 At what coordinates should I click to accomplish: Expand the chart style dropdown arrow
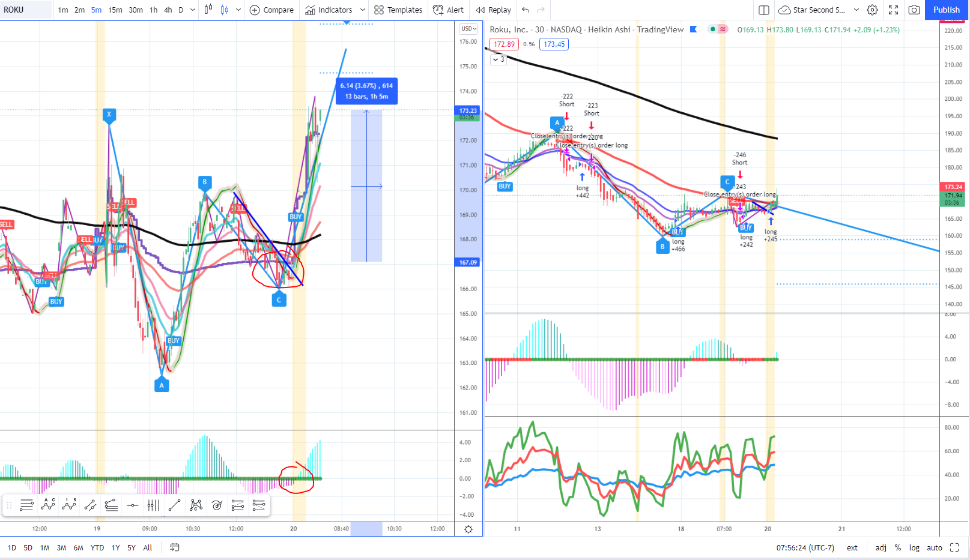point(238,10)
